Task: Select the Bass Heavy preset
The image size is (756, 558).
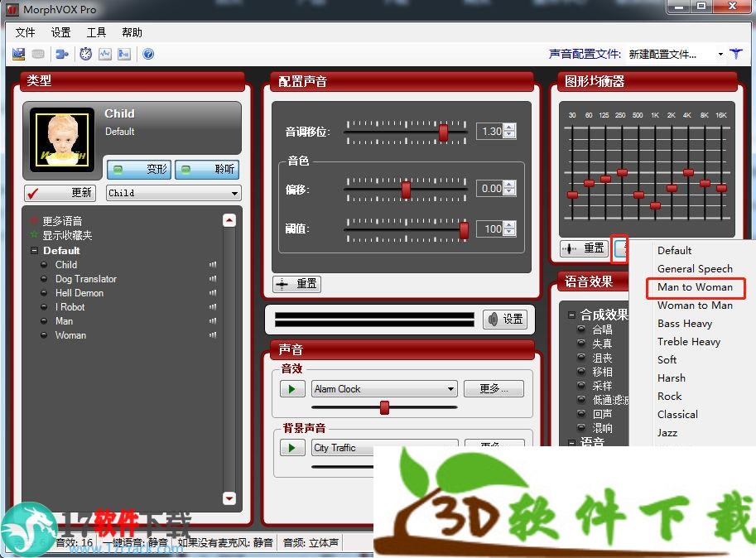Action: (x=685, y=324)
